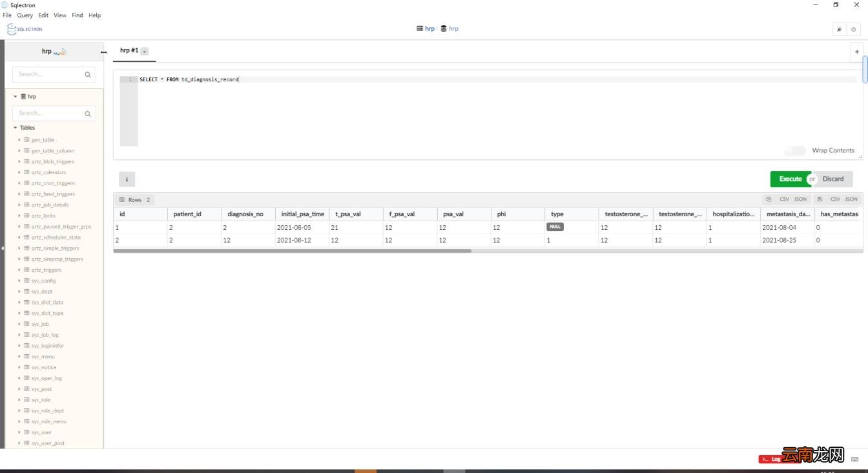Click the reconnect plug icon in the header

[839, 29]
